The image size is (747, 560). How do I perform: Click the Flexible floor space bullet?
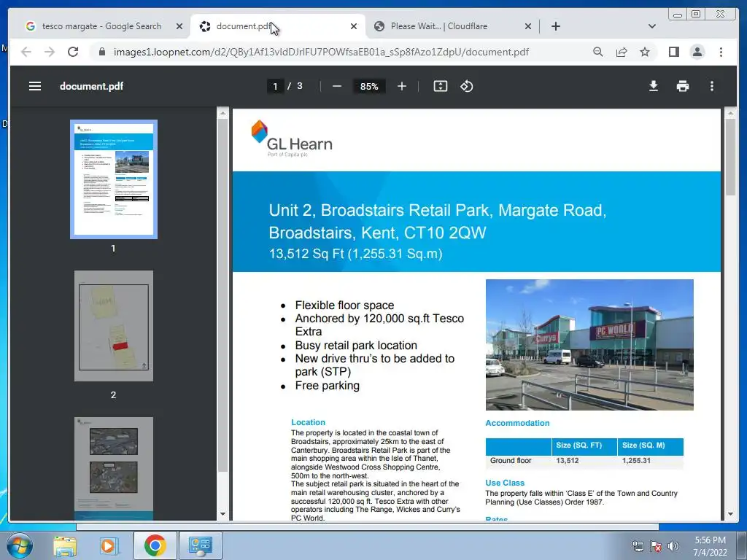coord(344,306)
